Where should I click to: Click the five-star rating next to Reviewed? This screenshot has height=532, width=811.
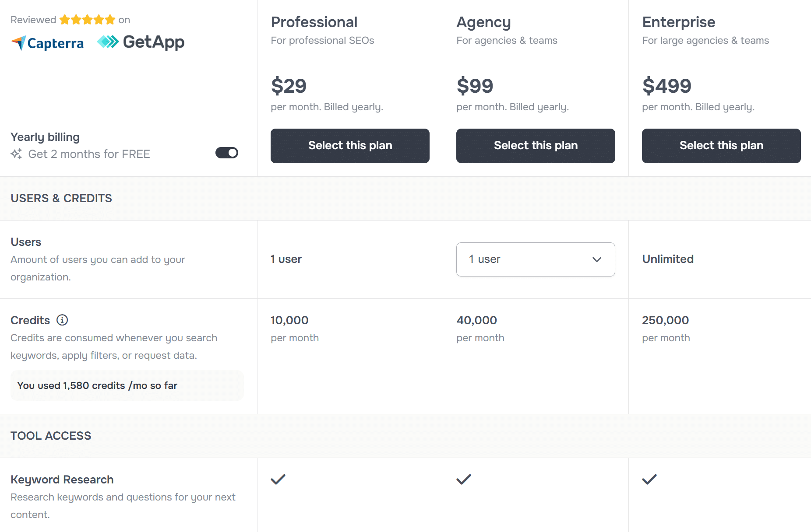87,19
